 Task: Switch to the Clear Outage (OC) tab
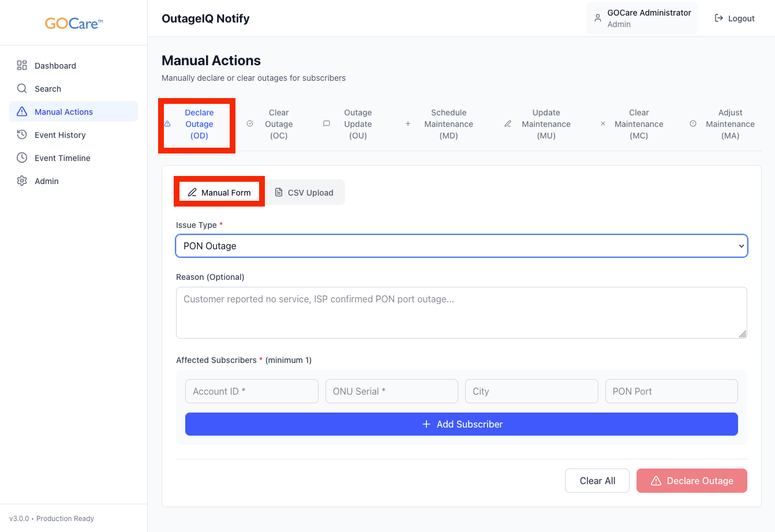(278, 124)
